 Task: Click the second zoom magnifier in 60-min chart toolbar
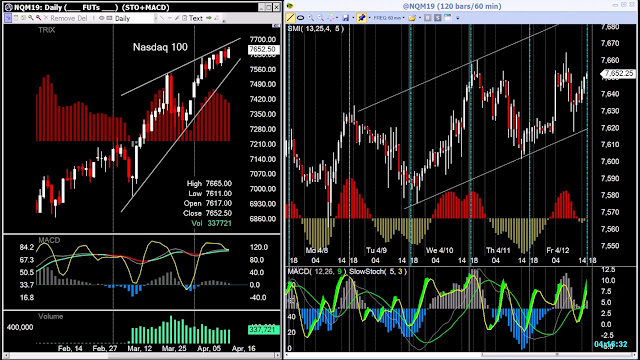[321, 18]
